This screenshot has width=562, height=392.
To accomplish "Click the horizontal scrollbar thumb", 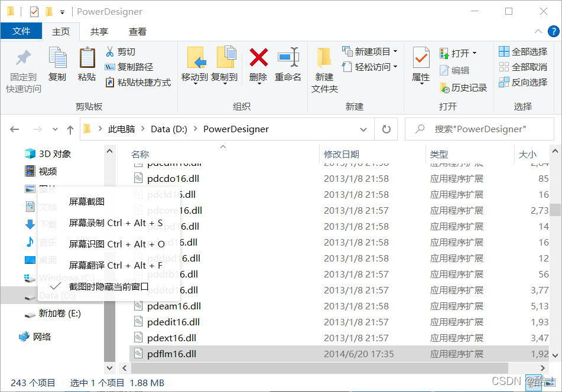I will pos(319,368).
